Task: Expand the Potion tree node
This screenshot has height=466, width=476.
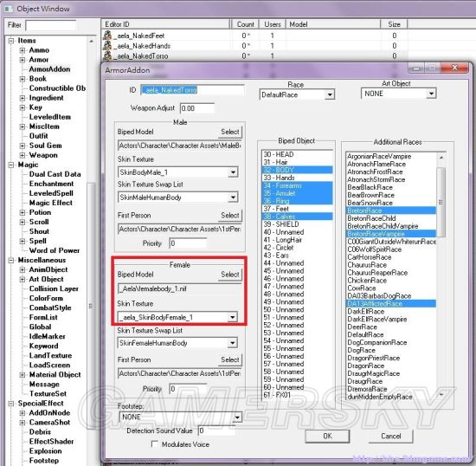Action: click(x=23, y=212)
